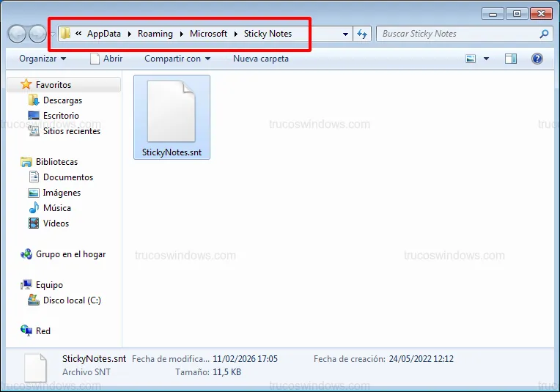
Task: Select Escritorio in the navigation pane
Action: 61,116
